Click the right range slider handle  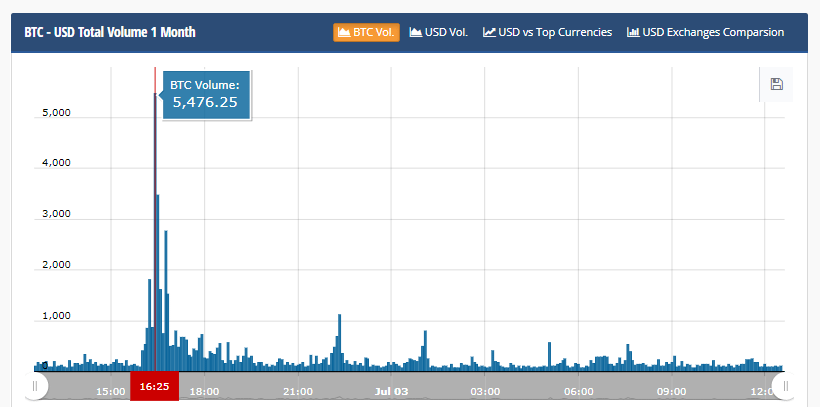[785, 386]
